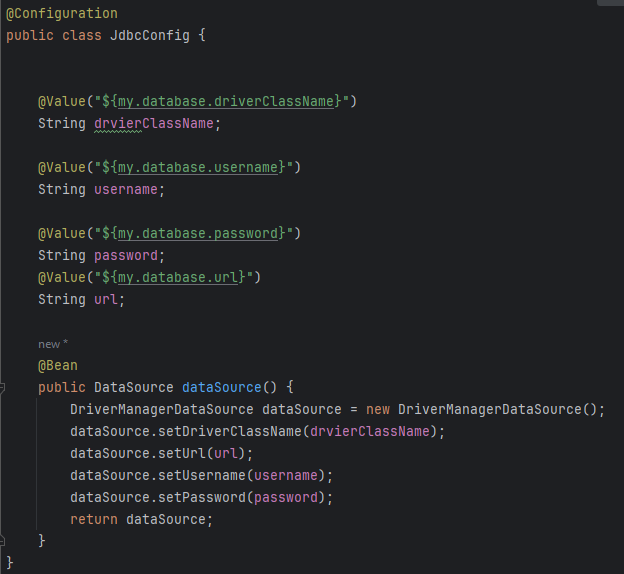Screen dimensions: 624x574
Task: Click the my.database.username property key
Action: pos(198,168)
